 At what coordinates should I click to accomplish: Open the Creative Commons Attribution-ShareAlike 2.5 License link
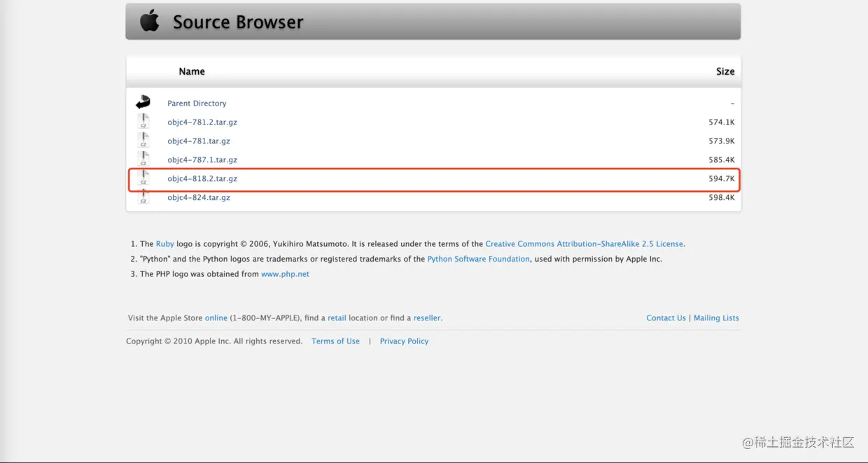[584, 243]
